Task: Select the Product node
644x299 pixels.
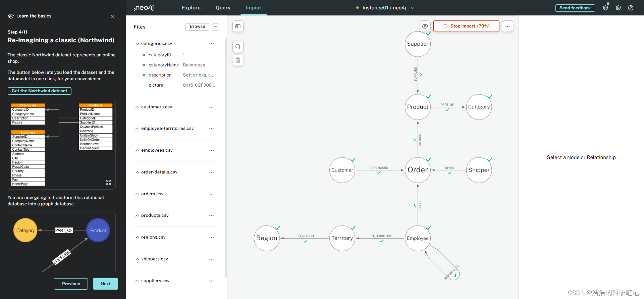Action: [418, 107]
